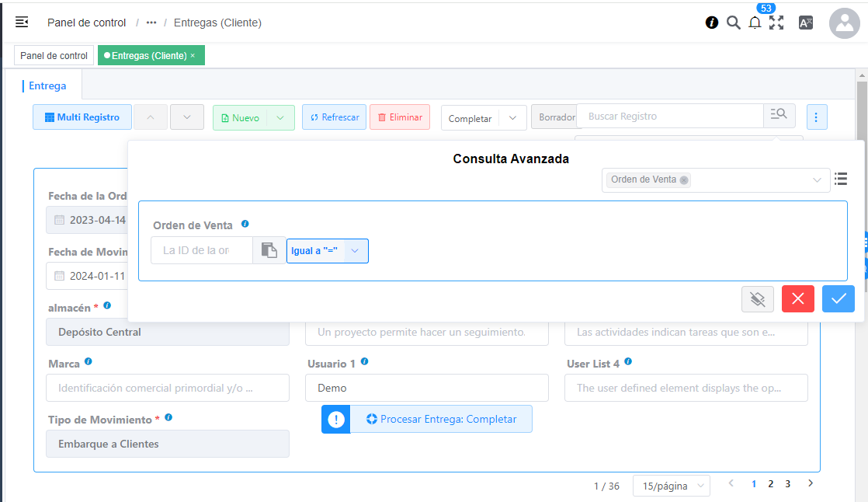
Task: Click the paste icon next to order ID
Action: 269,250
